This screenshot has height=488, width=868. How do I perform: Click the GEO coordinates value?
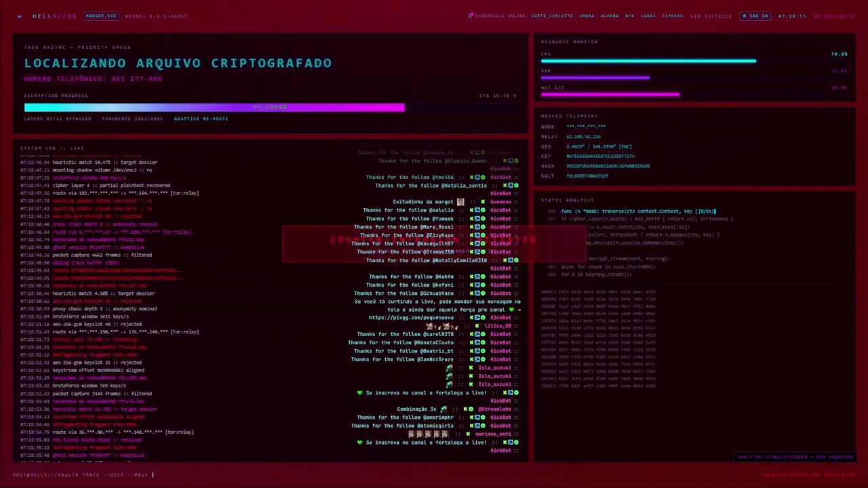599,146
